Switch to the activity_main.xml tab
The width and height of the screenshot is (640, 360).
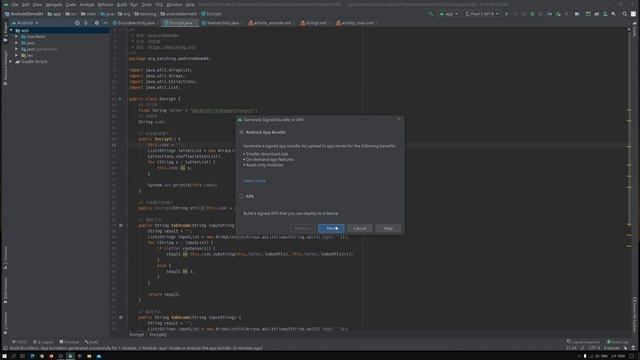(357, 23)
